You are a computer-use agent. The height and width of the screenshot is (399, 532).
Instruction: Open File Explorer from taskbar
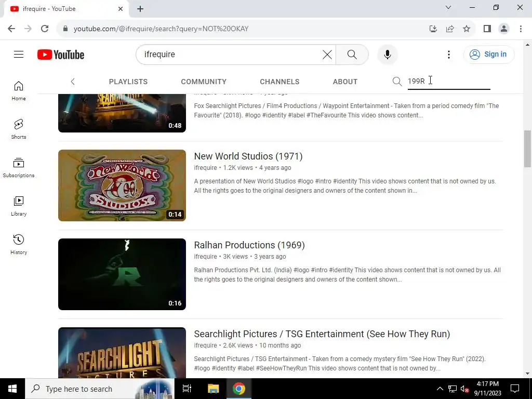pyautogui.click(x=213, y=389)
